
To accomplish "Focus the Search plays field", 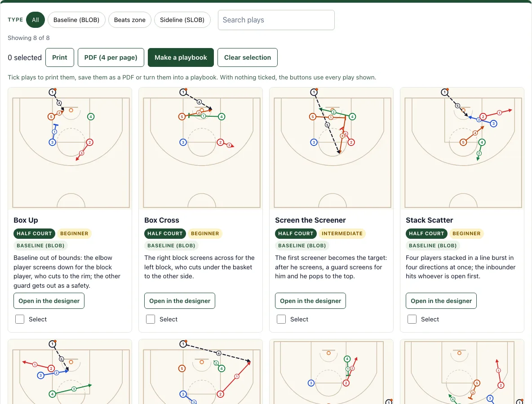I will (x=276, y=20).
